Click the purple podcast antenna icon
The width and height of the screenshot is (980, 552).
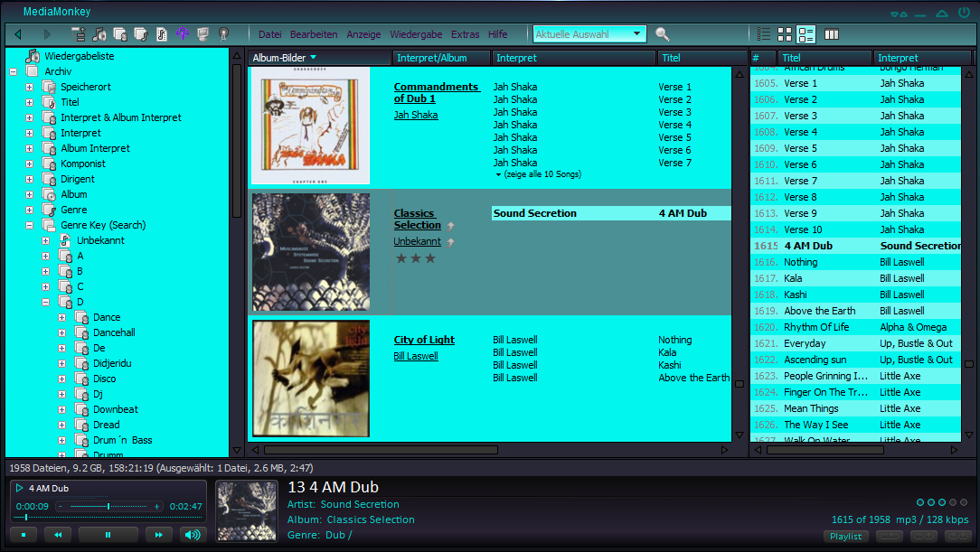point(183,34)
